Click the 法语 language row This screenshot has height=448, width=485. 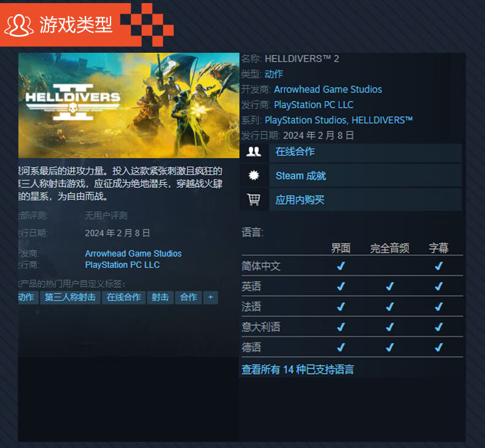pos(352,307)
